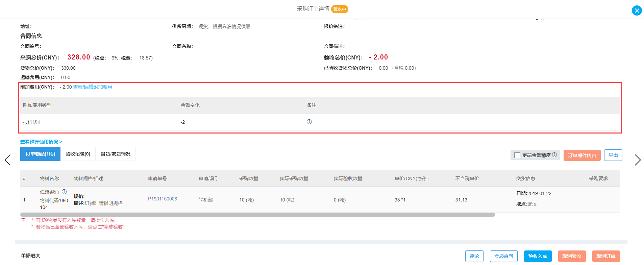
Task: Click the -2 amount change cell
Action: pos(183,122)
